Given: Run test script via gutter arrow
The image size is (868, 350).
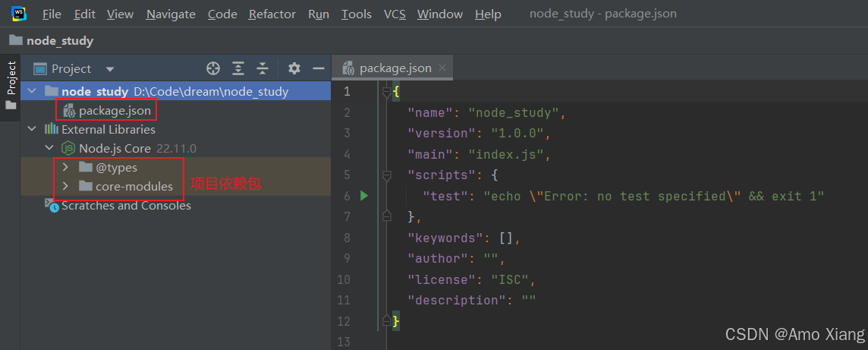Looking at the screenshot, I should tap(363, 195).
